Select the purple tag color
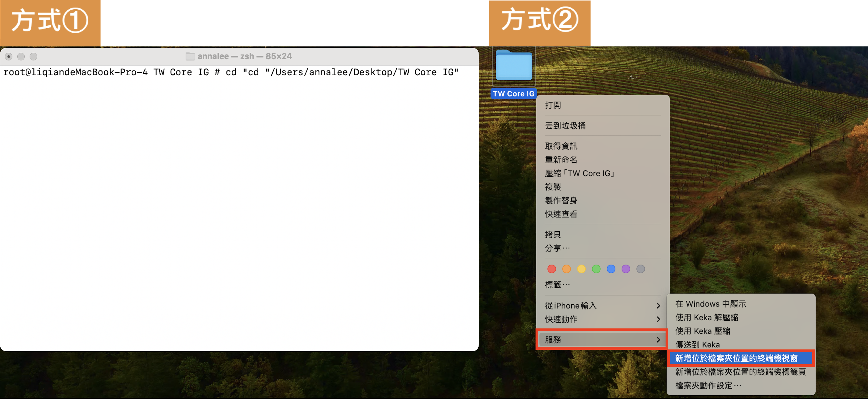The height and width of the screenshot is (399, 868). (626, 269)
